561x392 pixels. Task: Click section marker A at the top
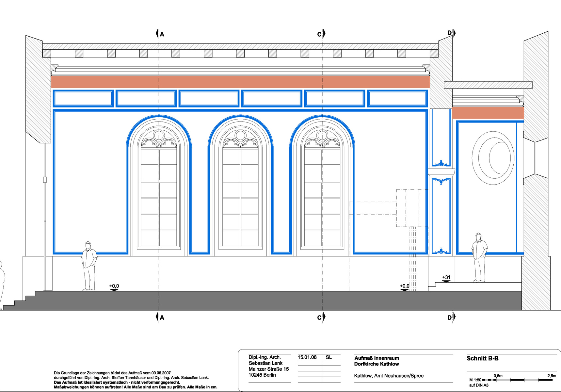click(160, 34)
